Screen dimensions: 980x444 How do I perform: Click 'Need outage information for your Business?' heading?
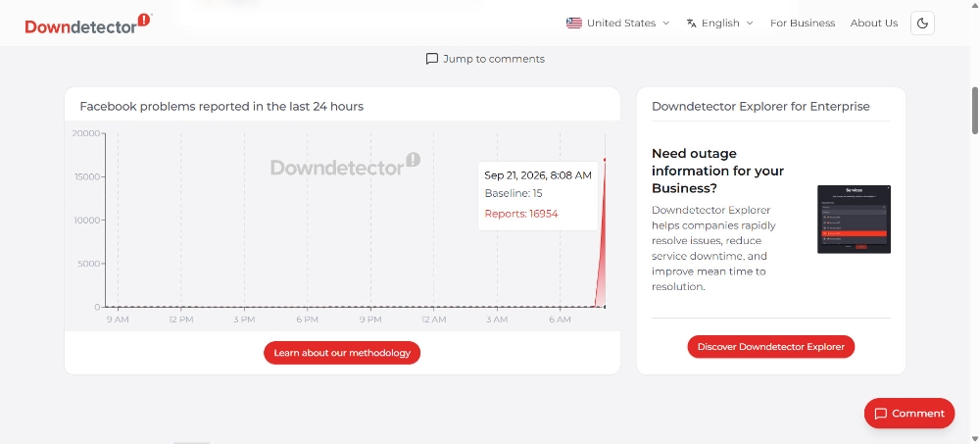(x=717, y=171)
